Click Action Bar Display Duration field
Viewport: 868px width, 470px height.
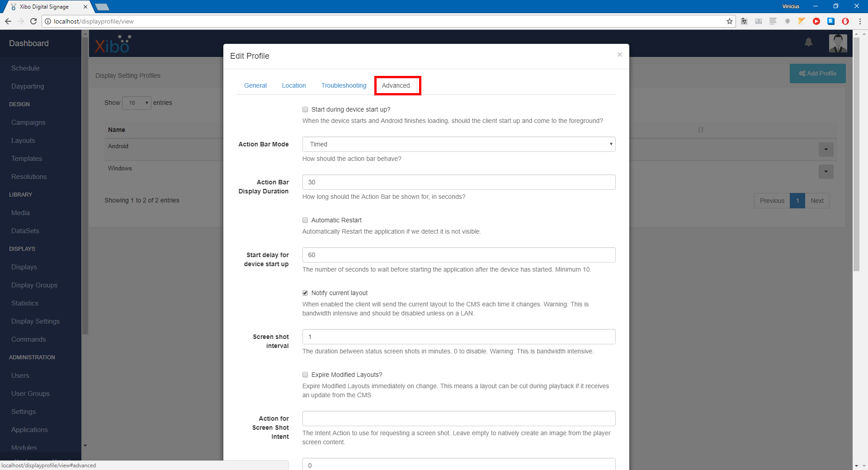(459, 182)
